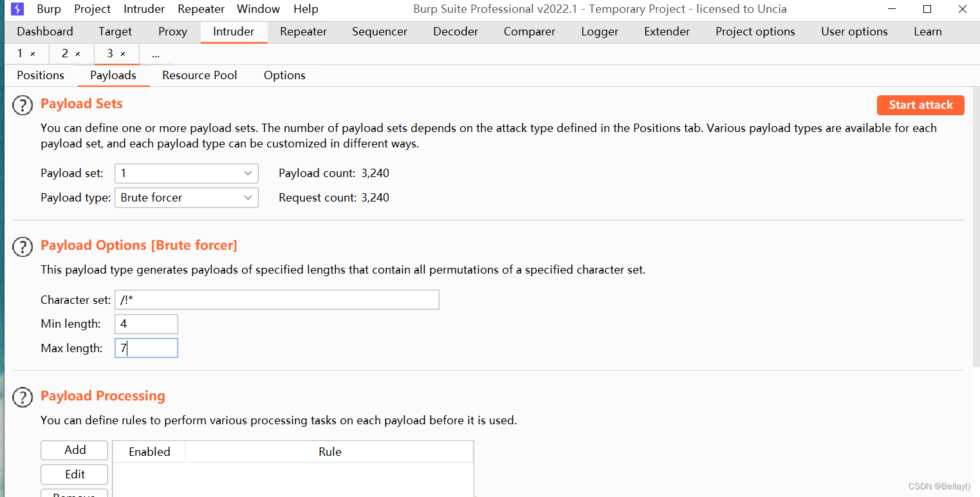Click Add payload processing rule button
The image size is (980, 497).
[75, 450]
